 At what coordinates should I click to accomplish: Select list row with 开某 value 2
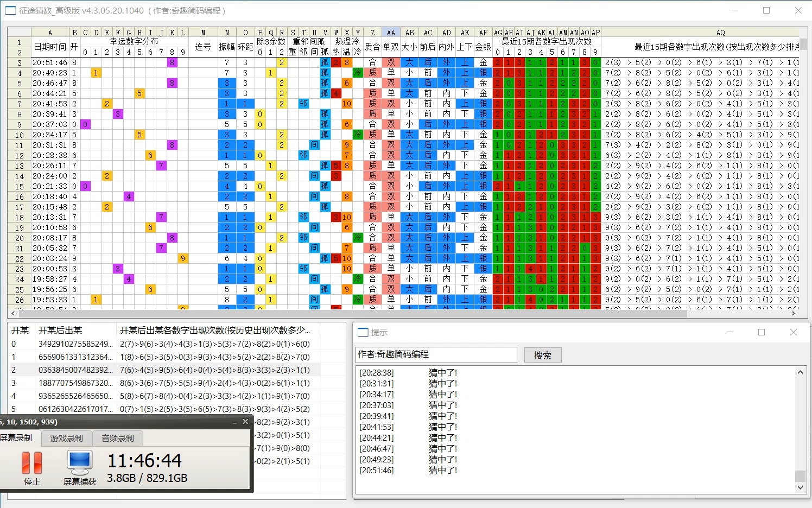tap(165, 370)
